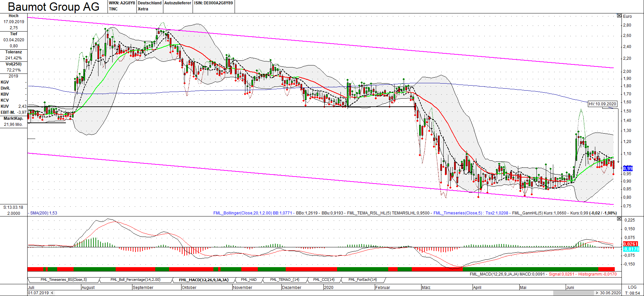The width and height of the screenshot is (644, 296).
Task: Close the main price chart panel
Action: click(619, 16)
